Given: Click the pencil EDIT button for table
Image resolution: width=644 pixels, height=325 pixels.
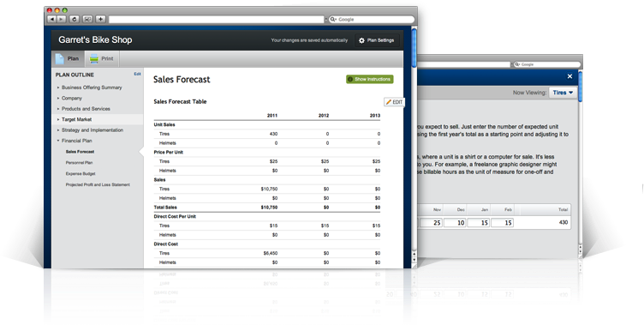Looking at the screenshot, I should 394,102.
